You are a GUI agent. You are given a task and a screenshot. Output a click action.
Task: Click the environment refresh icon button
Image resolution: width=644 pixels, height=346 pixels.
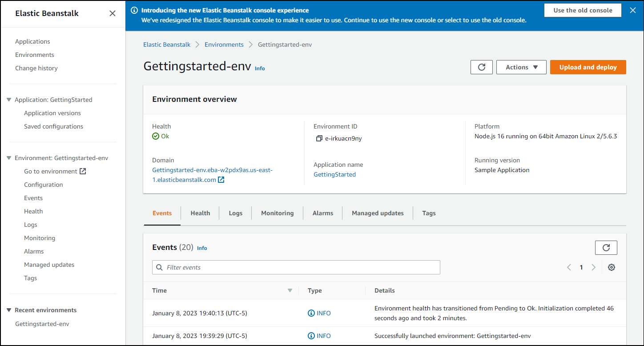tap(481, 67)
